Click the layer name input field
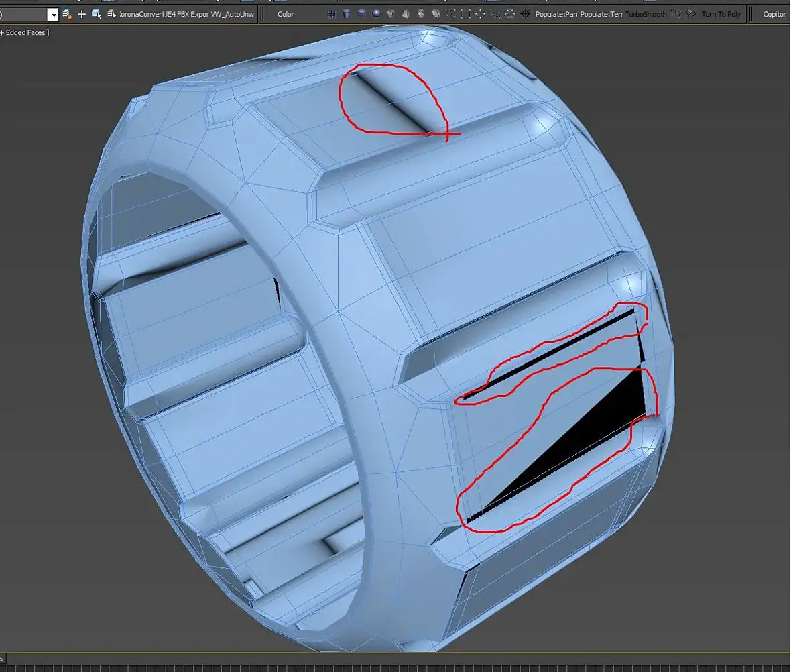 point(23,15)
